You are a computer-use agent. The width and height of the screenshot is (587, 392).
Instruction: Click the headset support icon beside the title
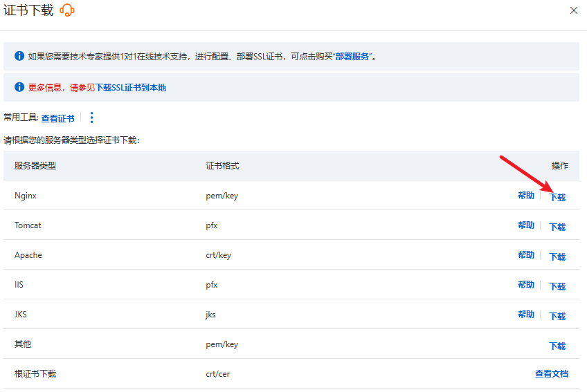pyautogui.click(x=67, y=10)
